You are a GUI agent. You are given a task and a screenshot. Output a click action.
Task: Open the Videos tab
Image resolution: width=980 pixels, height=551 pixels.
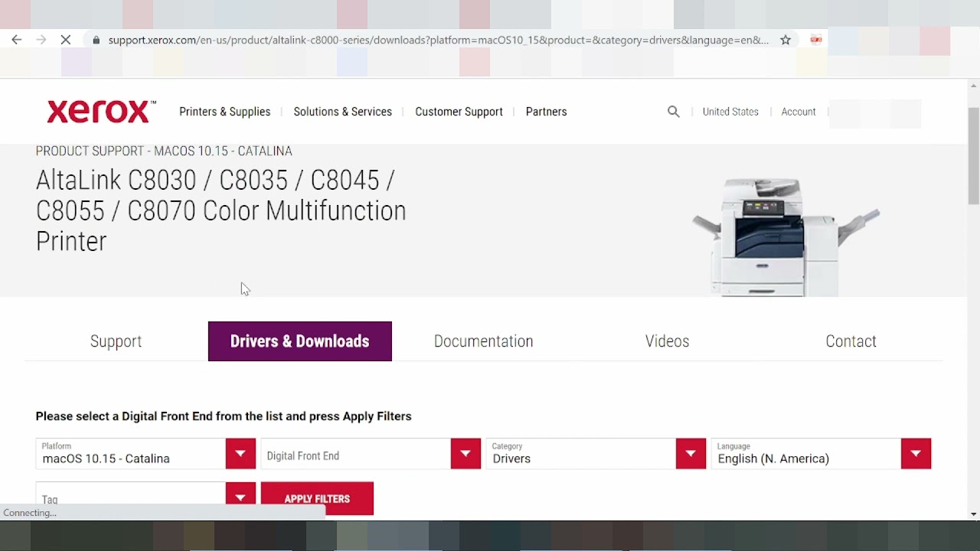pyautogui.click(x=668, y=341)
